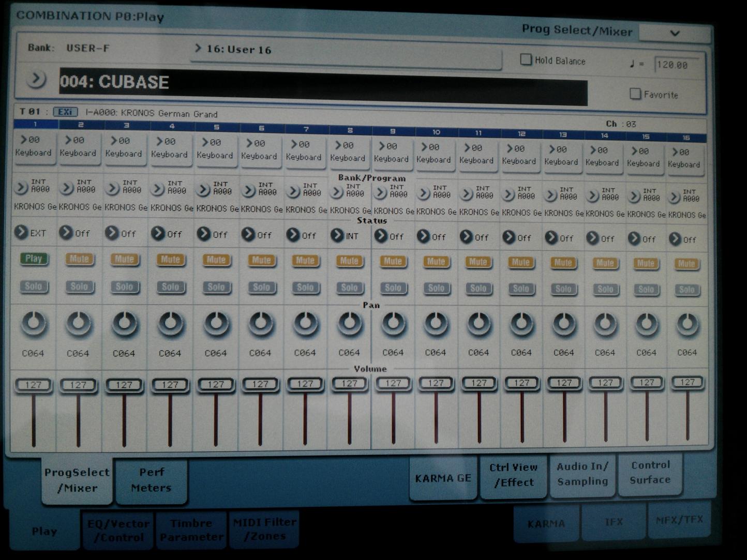Screen dimensions: 747x560
Task: Select the pan knob for timbre 13
Action: click(x=564, y=324)
